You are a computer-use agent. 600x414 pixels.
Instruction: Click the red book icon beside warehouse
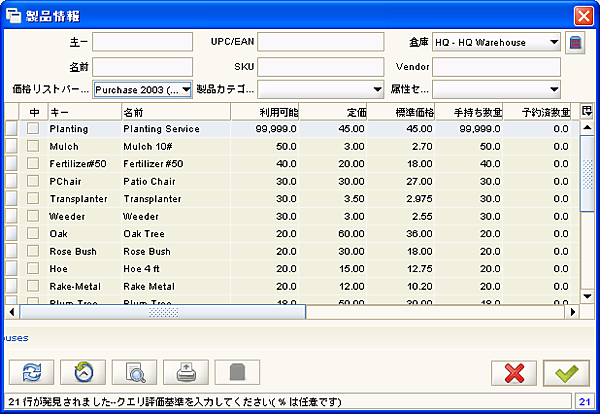click(x=576, y=42)
